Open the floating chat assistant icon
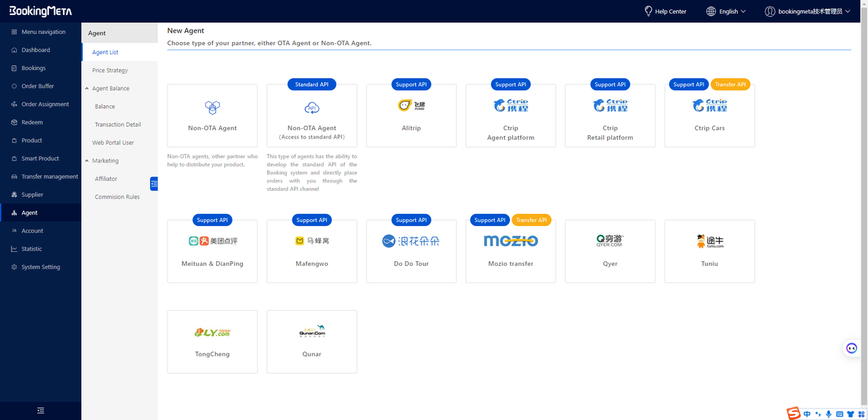 point(852,348)
